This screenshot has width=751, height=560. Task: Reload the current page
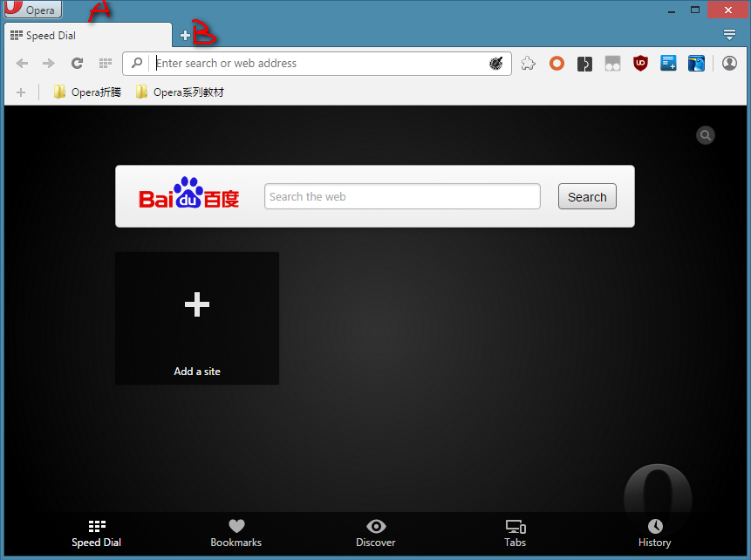point(77,63)
